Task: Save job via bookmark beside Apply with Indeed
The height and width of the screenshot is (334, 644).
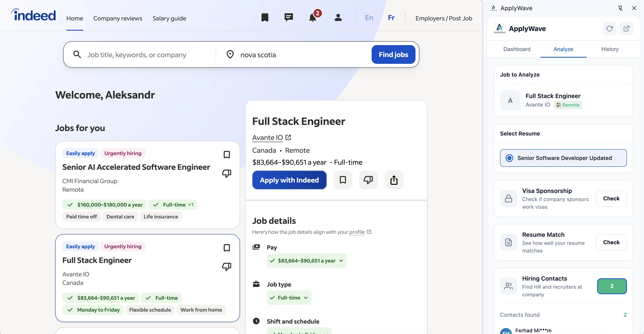Action: pos(343,180)
